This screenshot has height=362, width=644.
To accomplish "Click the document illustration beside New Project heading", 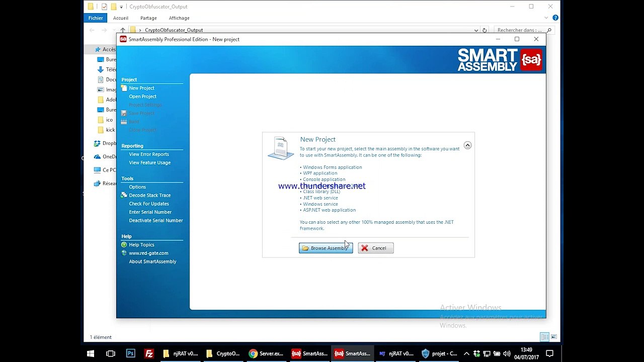I will point(281,148).
